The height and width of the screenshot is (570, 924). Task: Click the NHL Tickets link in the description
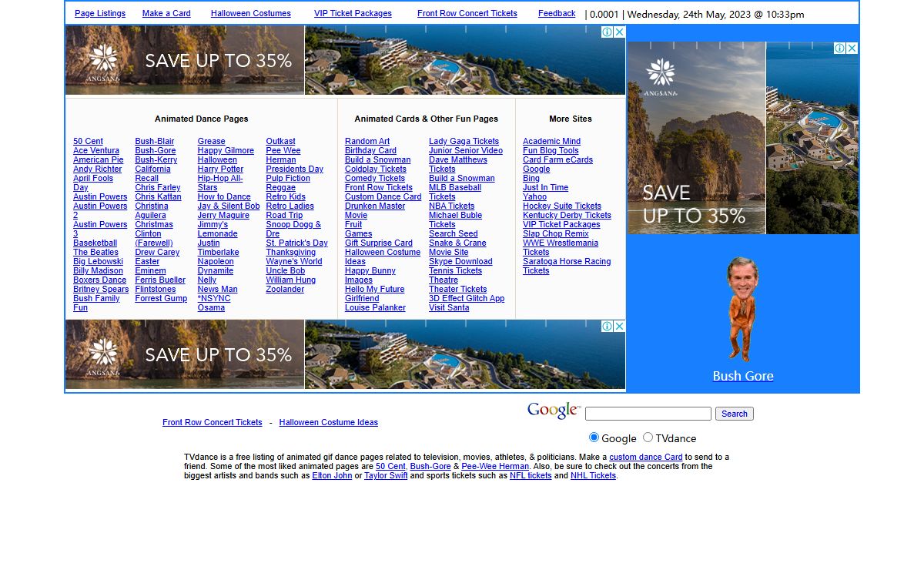pos(593,475)
